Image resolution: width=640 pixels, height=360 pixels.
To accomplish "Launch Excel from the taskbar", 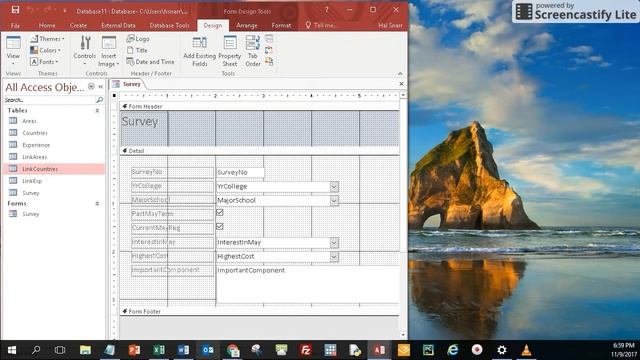I will coord(159,350).
